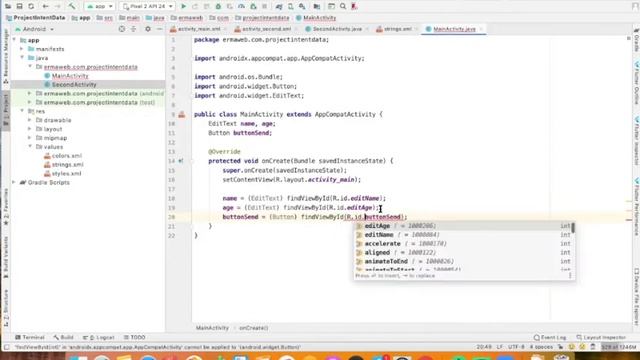The width and height of the screenshot is (640, 360).
Task: Open the app run configuration dropdown
Action: click(x=99, y=6)
